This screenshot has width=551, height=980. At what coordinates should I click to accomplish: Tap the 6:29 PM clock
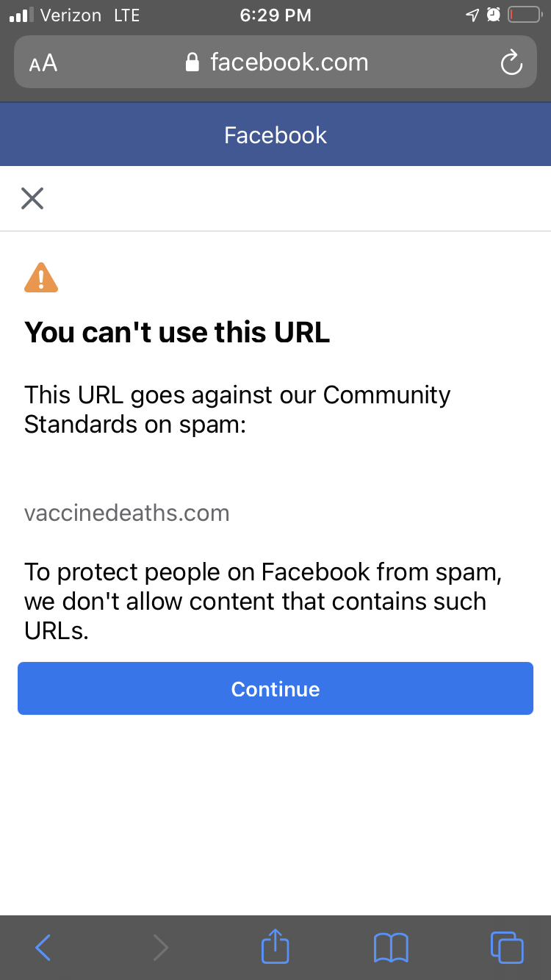pyautogui.click(x=275, y=15)
